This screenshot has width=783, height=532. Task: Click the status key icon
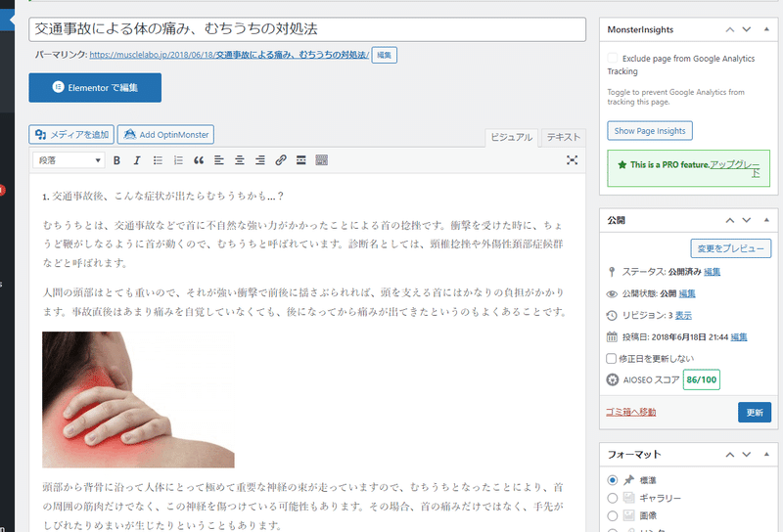click(x=612, y=272)
